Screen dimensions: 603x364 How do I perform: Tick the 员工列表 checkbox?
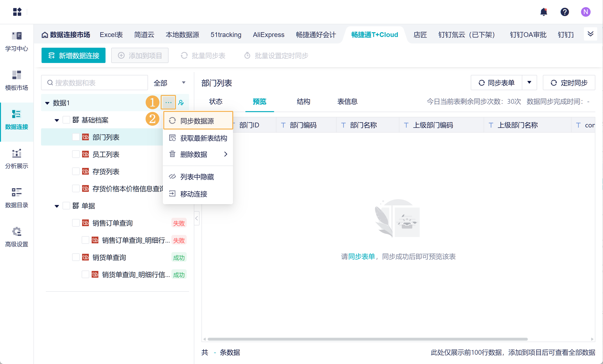pos(76,154)
